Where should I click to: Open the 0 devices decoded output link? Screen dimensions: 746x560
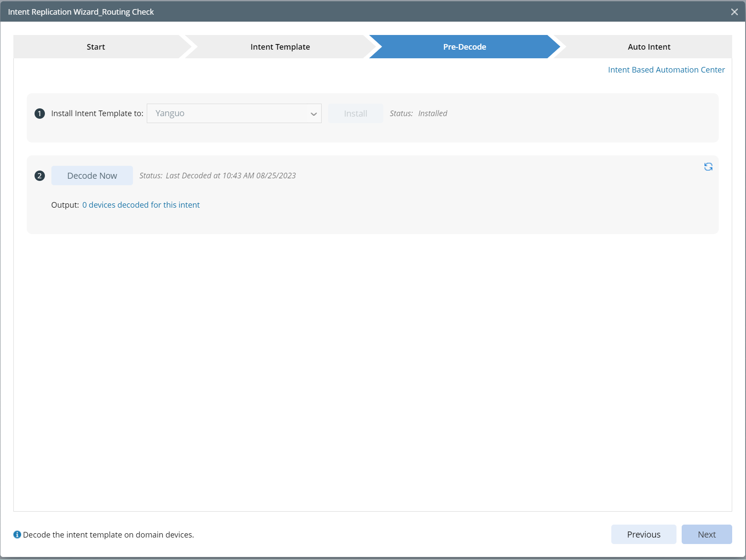pos(141,205)
